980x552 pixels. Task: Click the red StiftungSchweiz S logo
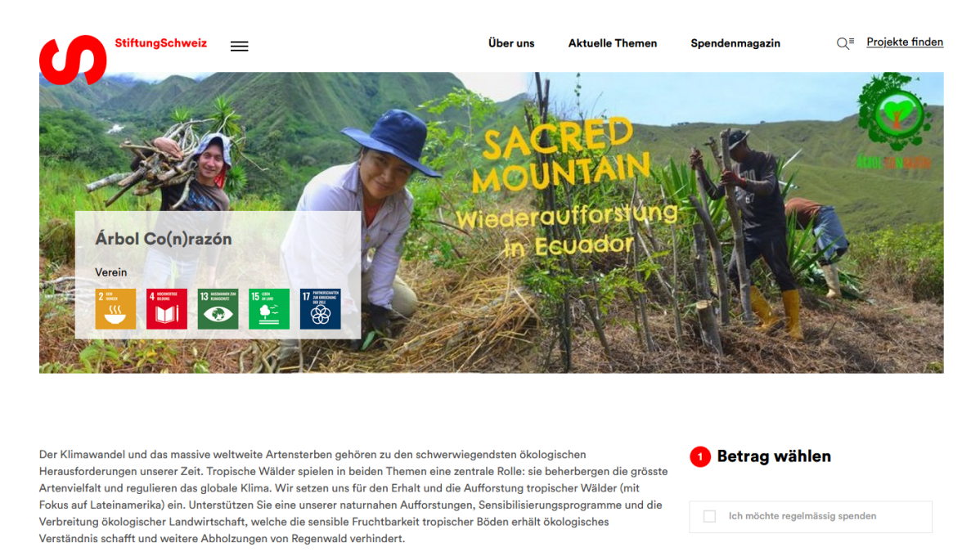click(x=73, y=60)
